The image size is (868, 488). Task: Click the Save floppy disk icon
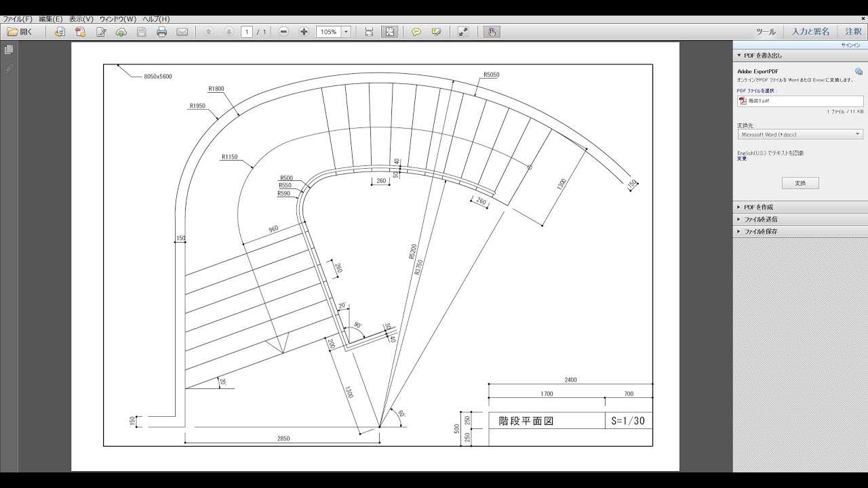141,32
